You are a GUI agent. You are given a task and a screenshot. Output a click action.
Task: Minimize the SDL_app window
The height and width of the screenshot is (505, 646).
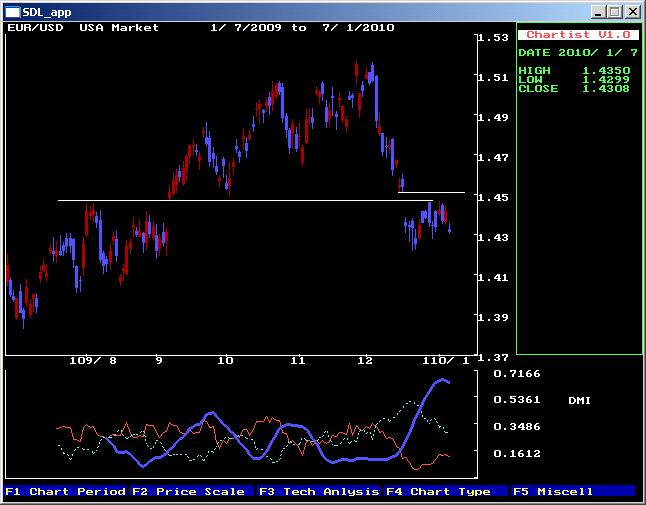[599, 12]
